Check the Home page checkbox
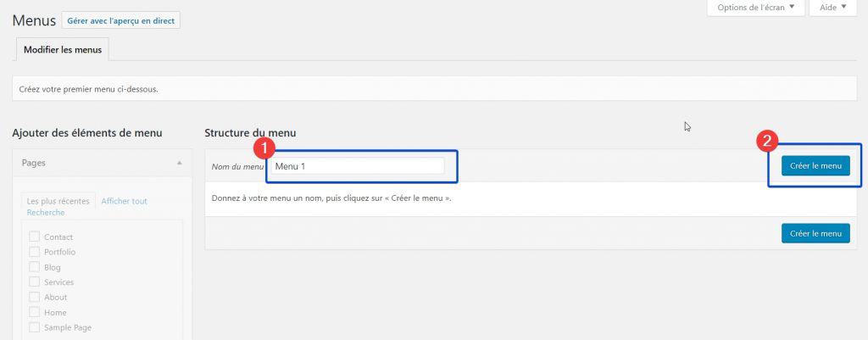Image resolution: width=868 pixels, height=340 pixels. point(34,312)
